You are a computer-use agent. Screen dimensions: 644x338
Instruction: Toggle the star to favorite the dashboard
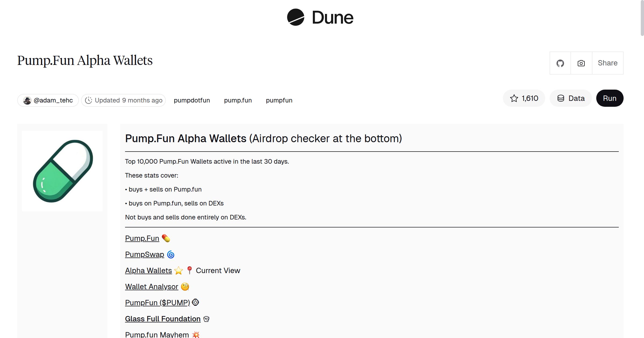coord(514,98)
